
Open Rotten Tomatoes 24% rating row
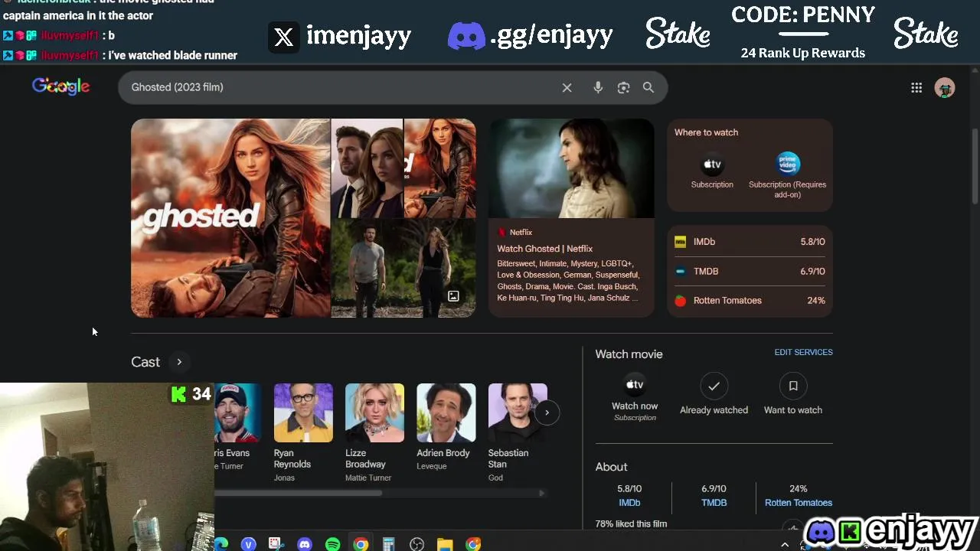pyautogui.click(x=750, y=301)
